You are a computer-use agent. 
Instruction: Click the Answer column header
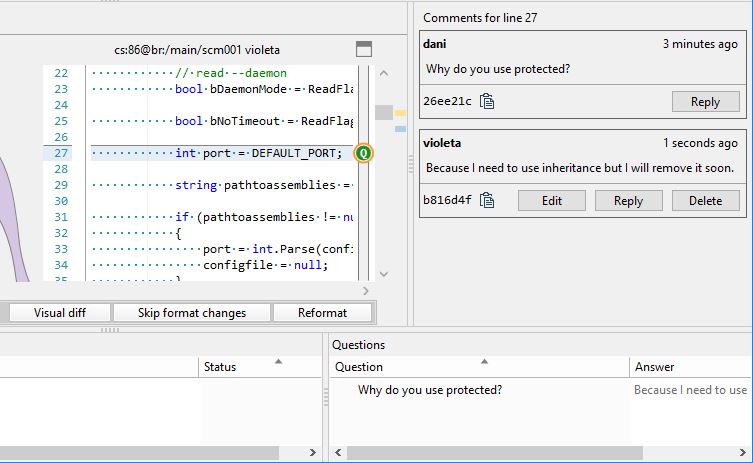(691, 367)
